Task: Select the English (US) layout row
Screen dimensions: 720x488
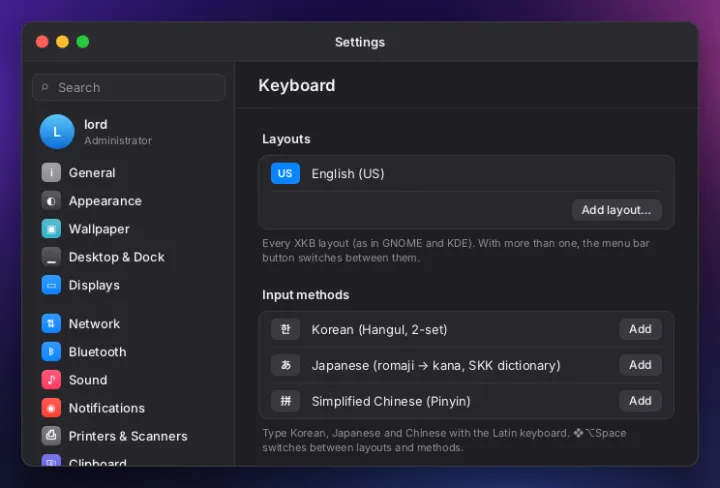Action: (x=466, y=174)
